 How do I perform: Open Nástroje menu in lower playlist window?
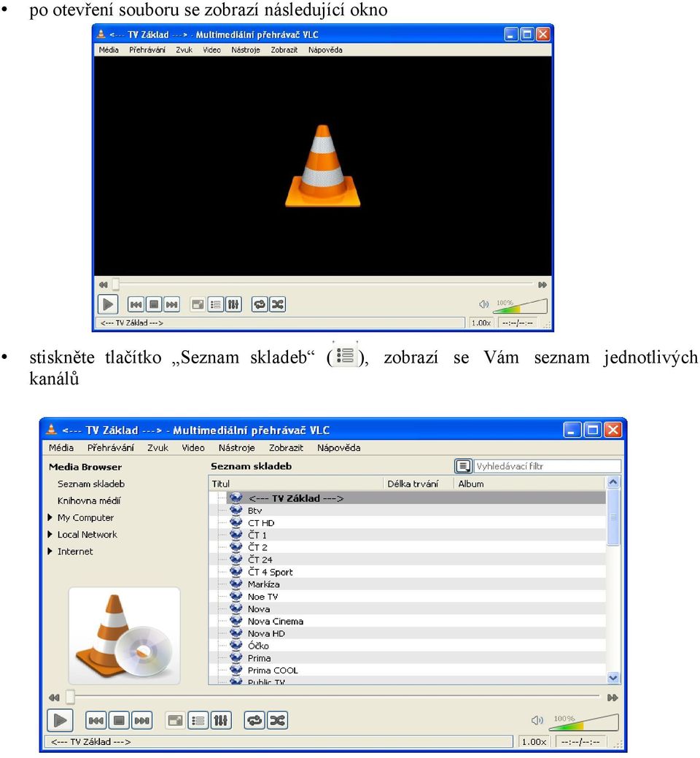236,448
